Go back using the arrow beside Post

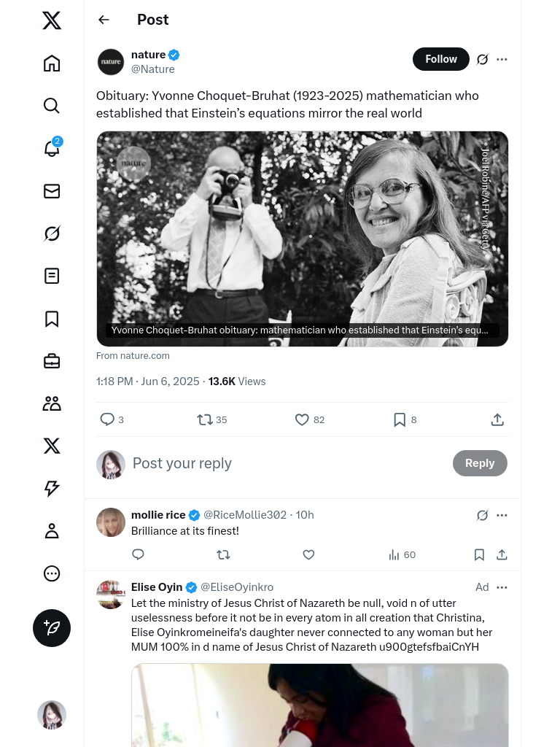point(104,20)
